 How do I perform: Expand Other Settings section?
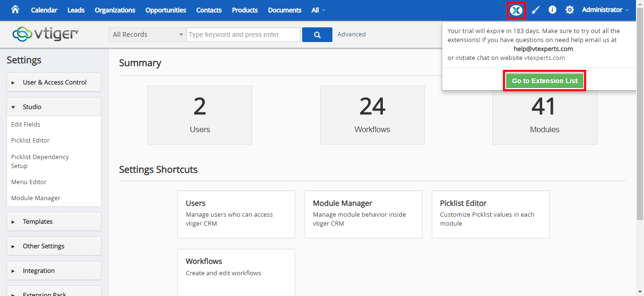pos(54,246)
